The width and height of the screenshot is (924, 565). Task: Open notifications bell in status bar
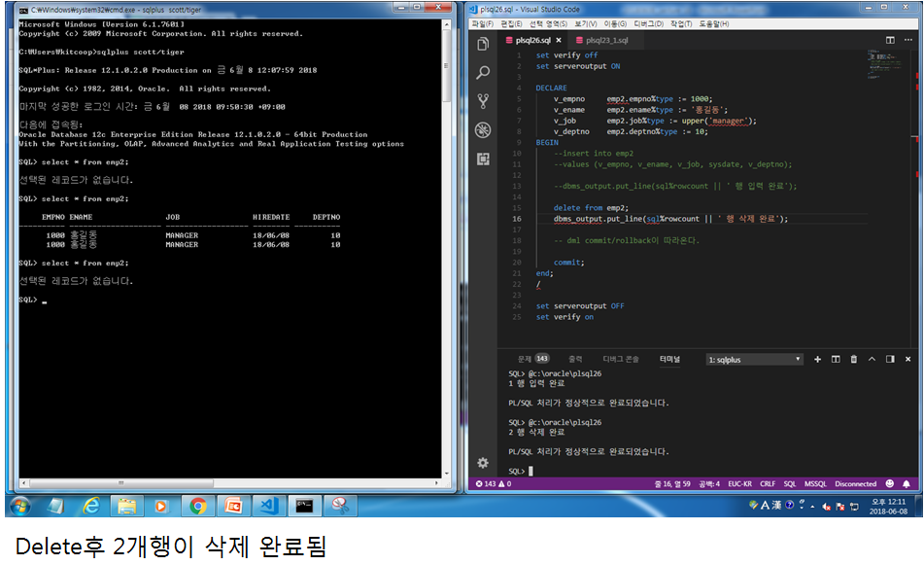pos(907,483)
